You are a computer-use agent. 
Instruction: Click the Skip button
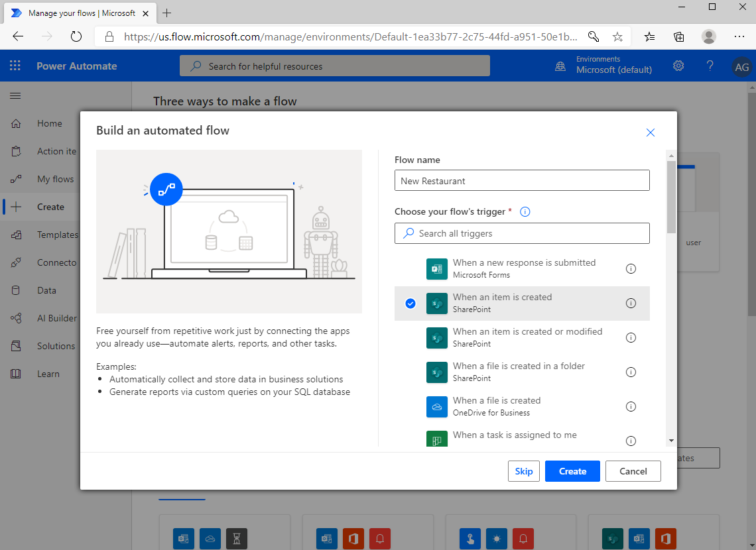click(524, 471)
